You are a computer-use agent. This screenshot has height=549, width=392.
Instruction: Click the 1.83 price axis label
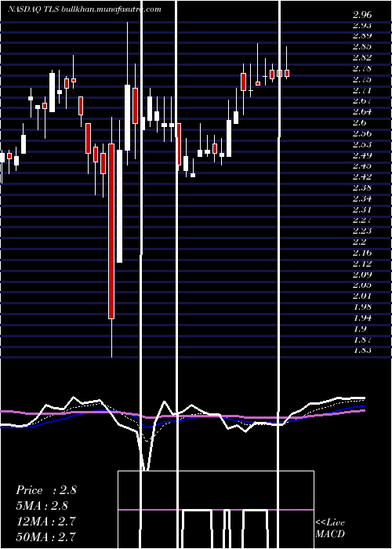[x=362, y=350]
